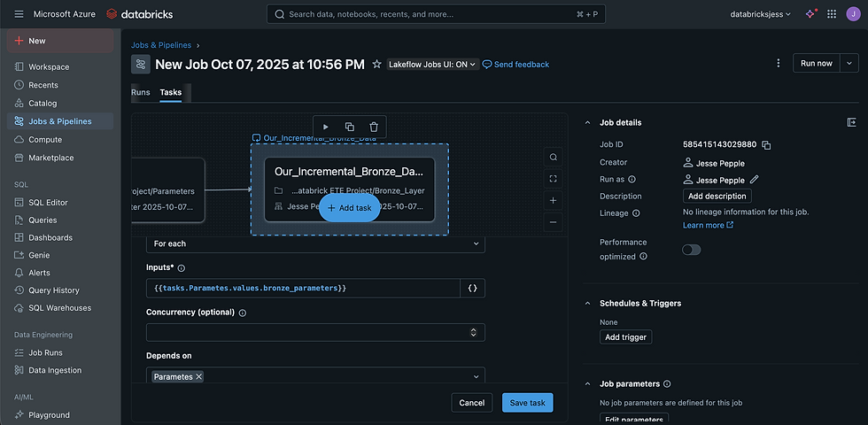Edit the Run as user pencil icon
This screenshot has width=868, height=425.
pyautogui.click(x=754, y=179)
